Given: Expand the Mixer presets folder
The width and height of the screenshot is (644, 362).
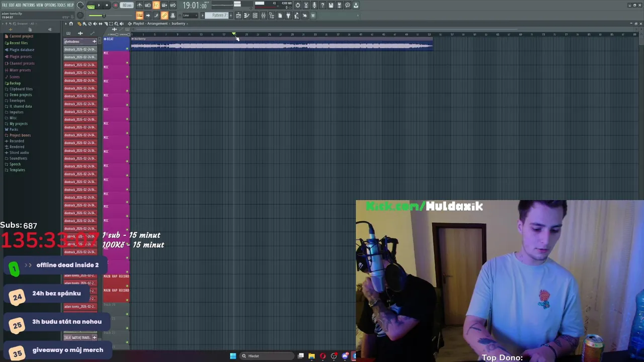Looking at the screenshot, I should [x=20, y=70].
